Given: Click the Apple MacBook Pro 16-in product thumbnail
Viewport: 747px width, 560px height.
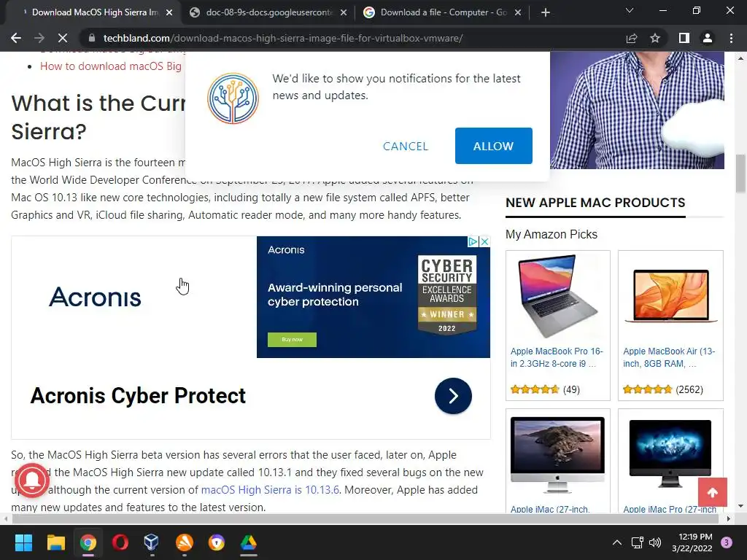Looking at the screenshot, I should (x=558, y=296).
